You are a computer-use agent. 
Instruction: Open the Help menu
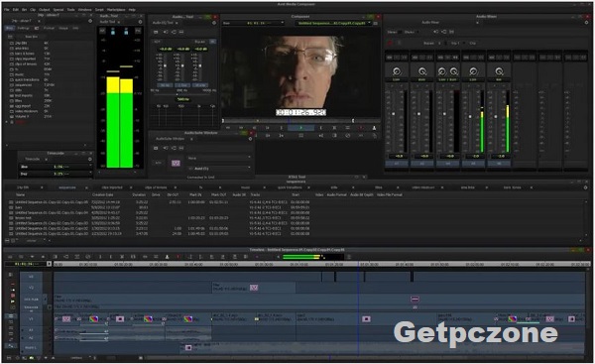coord(132,10)
